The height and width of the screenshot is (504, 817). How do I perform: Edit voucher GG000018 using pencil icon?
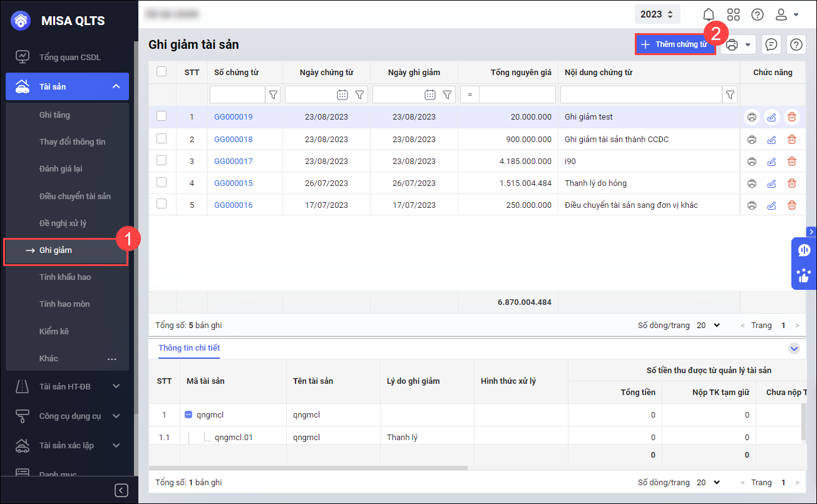click(771, 140)
